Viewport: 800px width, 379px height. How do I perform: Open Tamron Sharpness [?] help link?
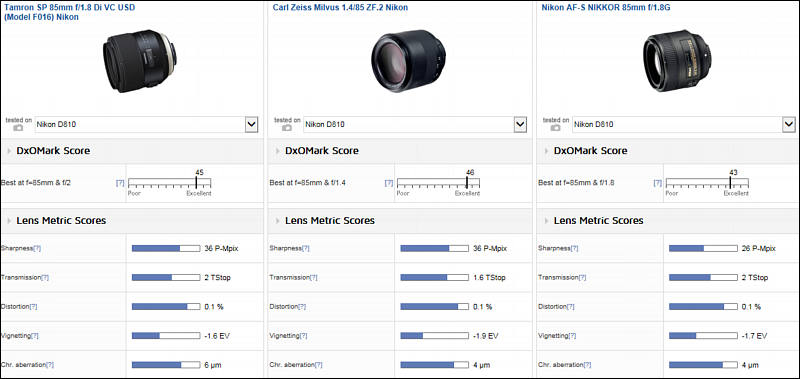[37, 248]
